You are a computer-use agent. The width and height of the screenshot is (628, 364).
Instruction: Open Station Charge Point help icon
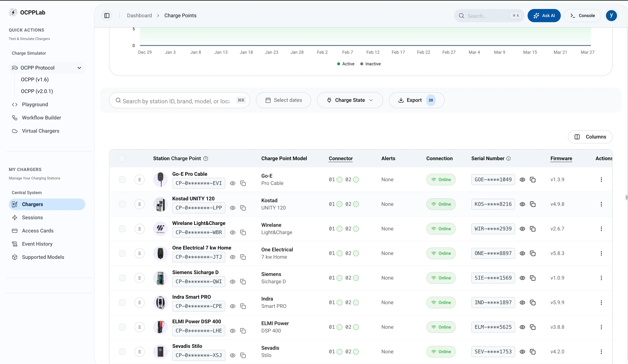(x=206, y=159)
